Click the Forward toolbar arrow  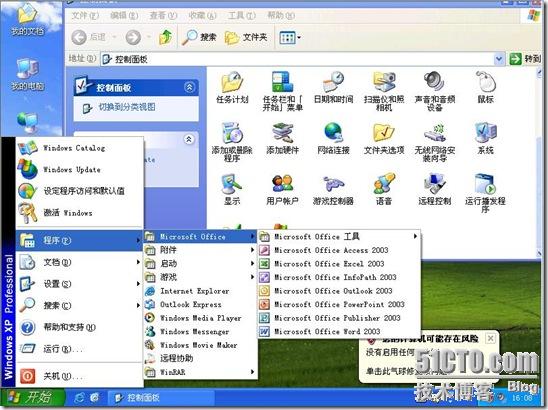(133, 37)
